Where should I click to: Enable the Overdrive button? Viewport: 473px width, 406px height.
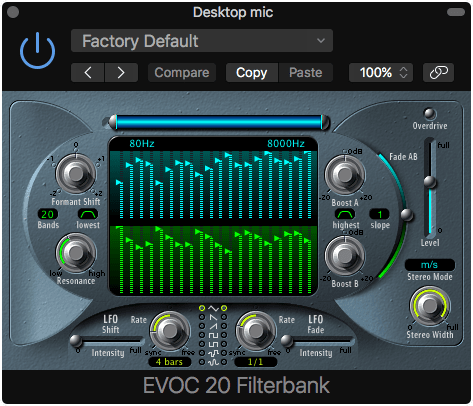point(430,114)
